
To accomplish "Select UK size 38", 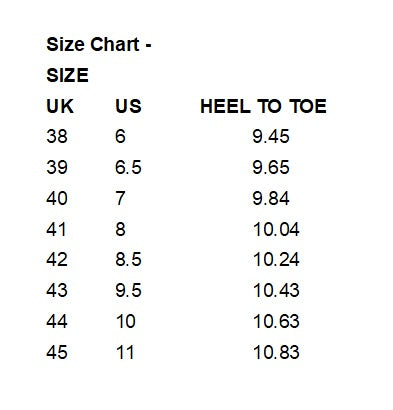I will [57, 136].
